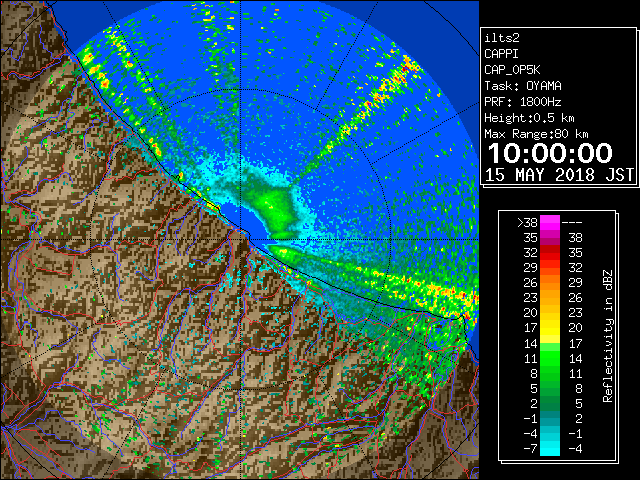Pick the orange 26–29 dBZ legend swatch
Viewport: 640px width, 480px height.
550,283
